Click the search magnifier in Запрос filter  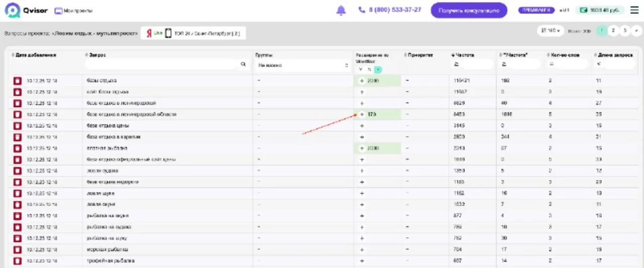pos(243,64)
